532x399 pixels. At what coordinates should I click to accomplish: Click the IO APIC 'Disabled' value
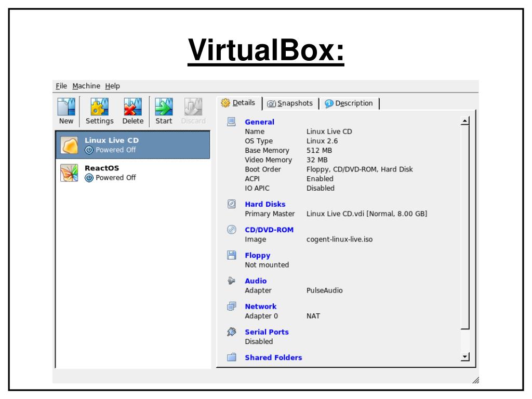coord(320,188)
